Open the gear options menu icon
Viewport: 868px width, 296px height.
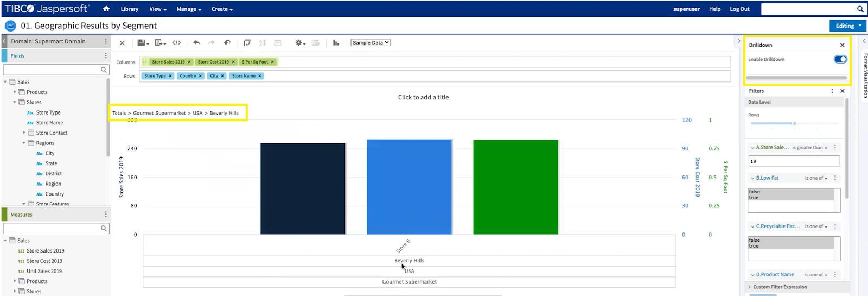click(x=300, y=42)
